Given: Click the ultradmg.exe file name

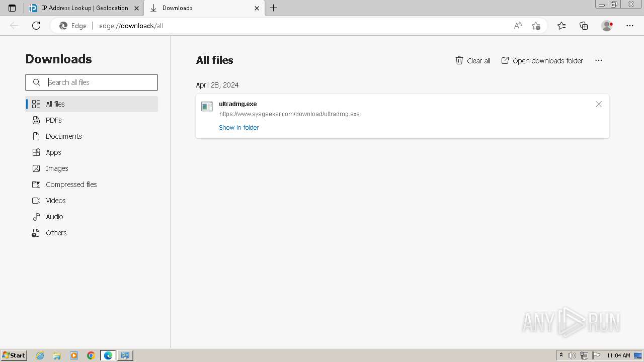Looking at the screenshot, I should point(238,104).
